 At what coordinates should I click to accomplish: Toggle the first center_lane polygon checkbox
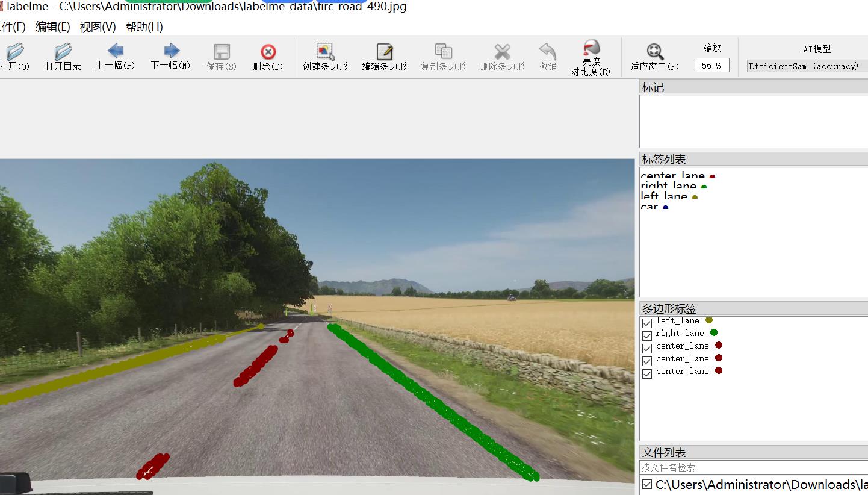(647, 348)
